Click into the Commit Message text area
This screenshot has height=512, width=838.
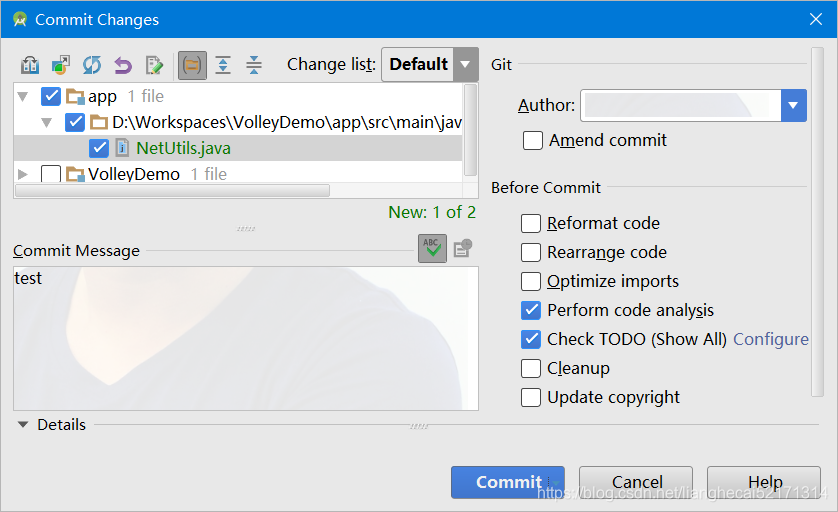click(x=246, y=339)
